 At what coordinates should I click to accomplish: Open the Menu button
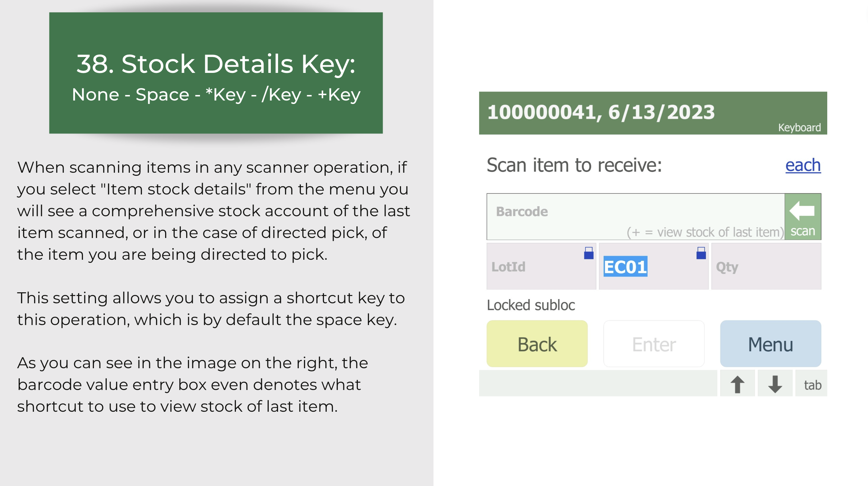coord(771,344)
